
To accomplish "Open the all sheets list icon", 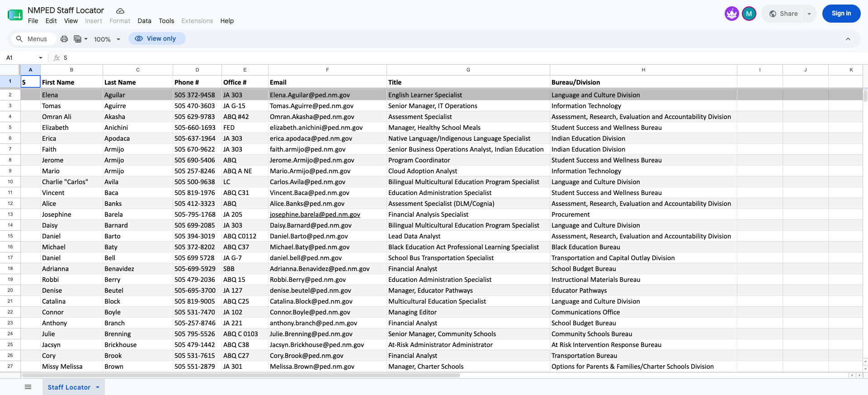I will pos(28,387).
